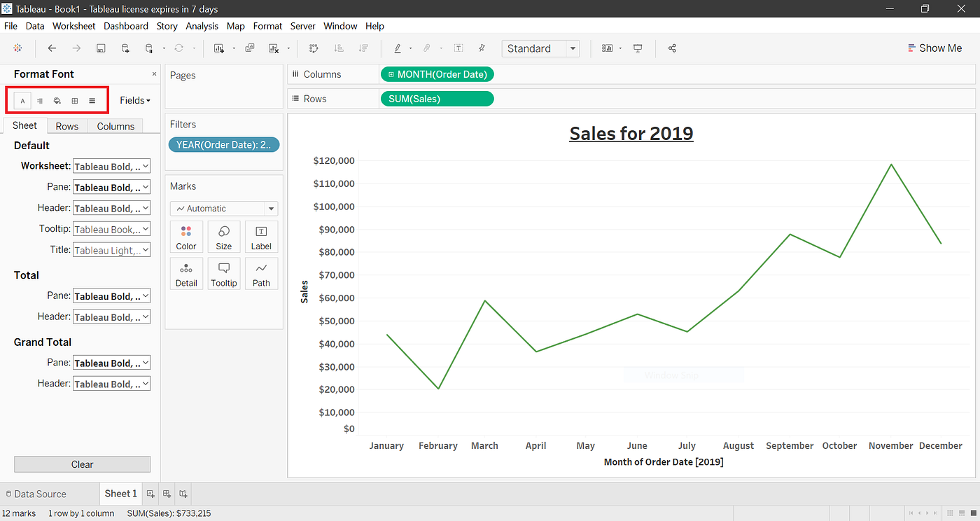Viewport: 980px width, 521px height.
Task: Click the Color marks card button
Action: click(186, 237)
